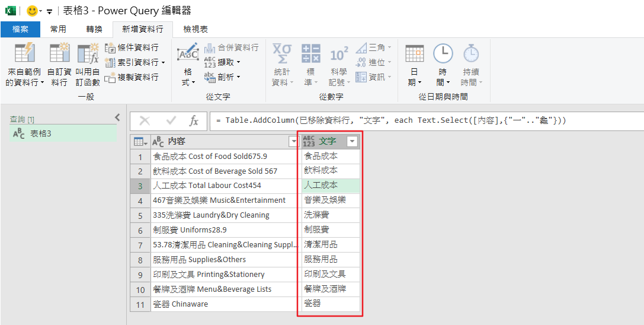644x325 pixels.
Task: Click cell '印刷及文具 Printing&Stationery'
Action: coord(226,275)
